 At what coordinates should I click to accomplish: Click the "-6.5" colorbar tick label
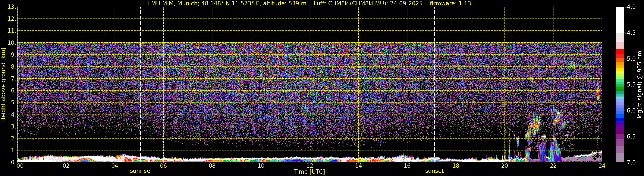click(630, 136)
